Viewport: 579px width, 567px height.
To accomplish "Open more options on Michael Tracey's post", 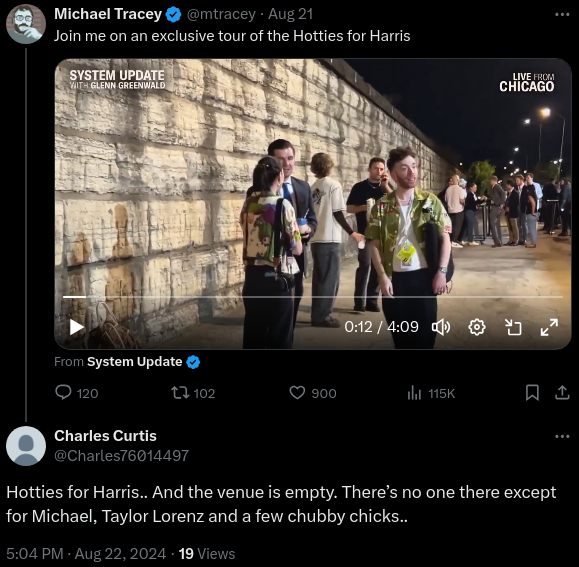I will (562, 15).
